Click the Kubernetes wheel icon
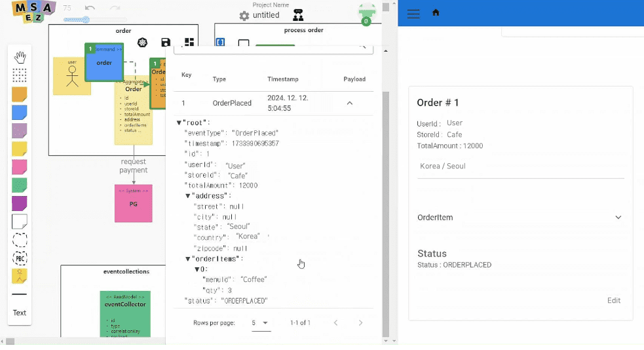This screenshot has width=644, height=350. coord(143,43)
